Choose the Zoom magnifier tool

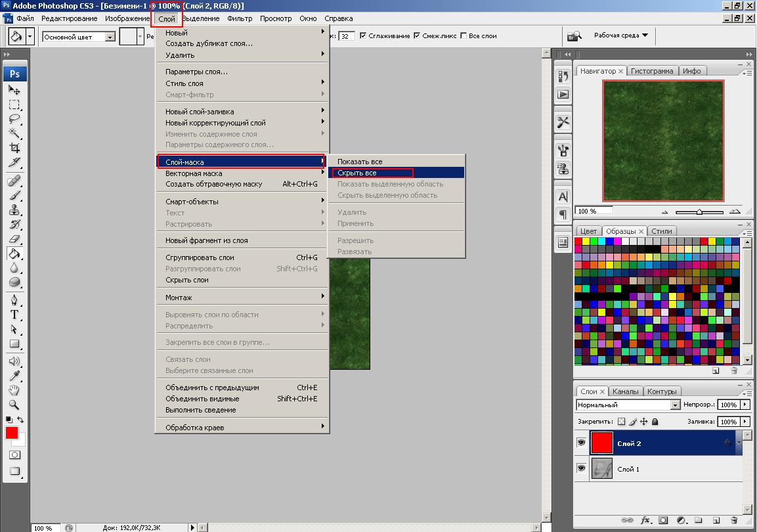pos(14,405)
